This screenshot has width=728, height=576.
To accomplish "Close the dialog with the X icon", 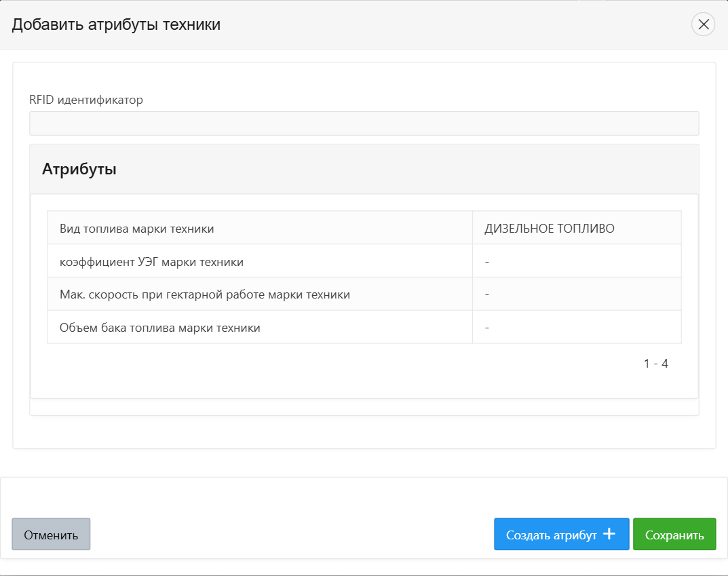I will click(x=703, y=25).
